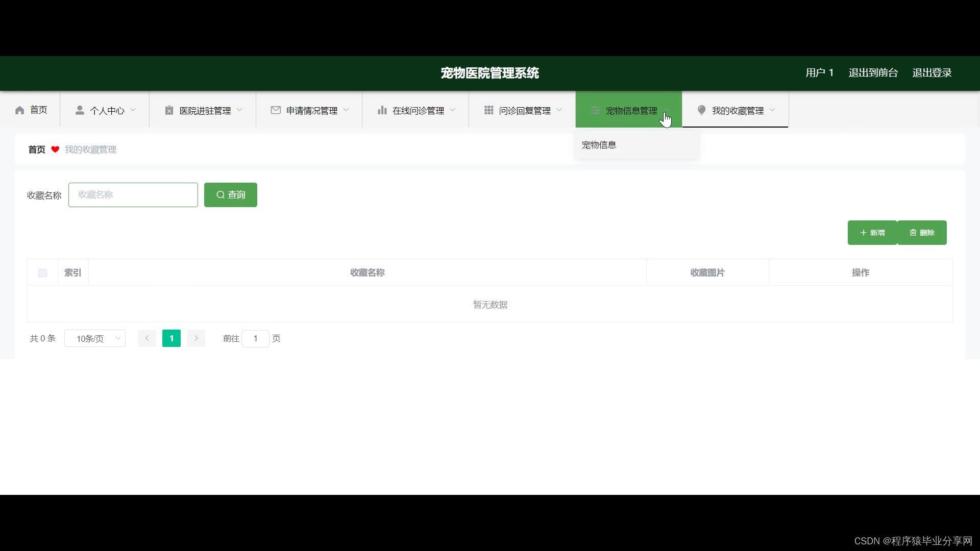
Task: Expand the 我的收藏管理 menu chevron
Action: (x=772, y=110)
